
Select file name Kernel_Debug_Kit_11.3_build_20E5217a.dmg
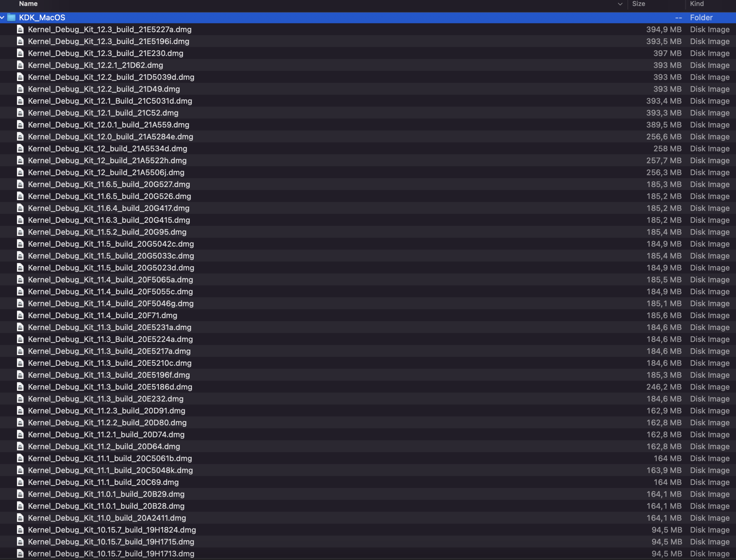(x=109, y=351)
